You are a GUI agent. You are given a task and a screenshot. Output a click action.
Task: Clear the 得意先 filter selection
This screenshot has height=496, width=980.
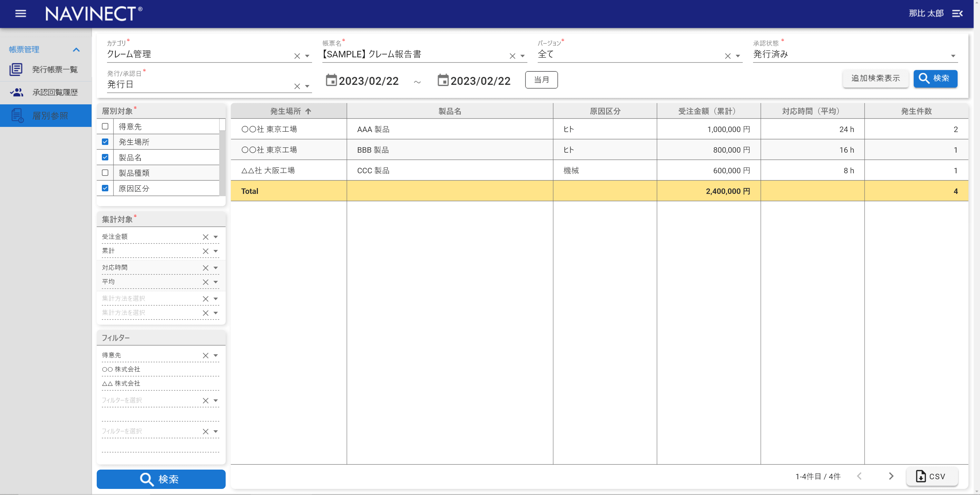coord(205,355)
